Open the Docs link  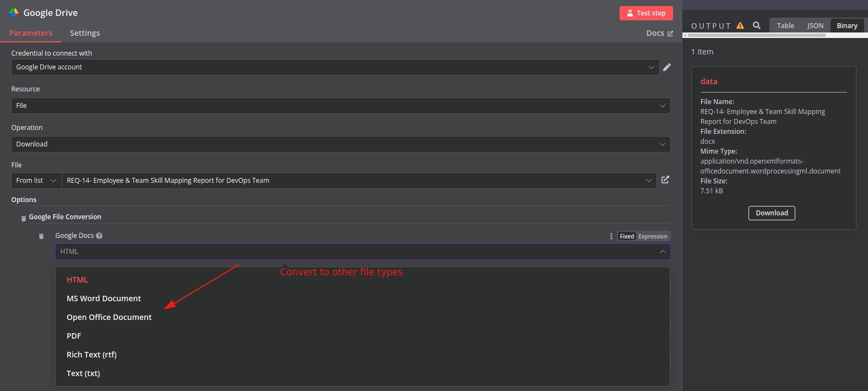(659, 33)
